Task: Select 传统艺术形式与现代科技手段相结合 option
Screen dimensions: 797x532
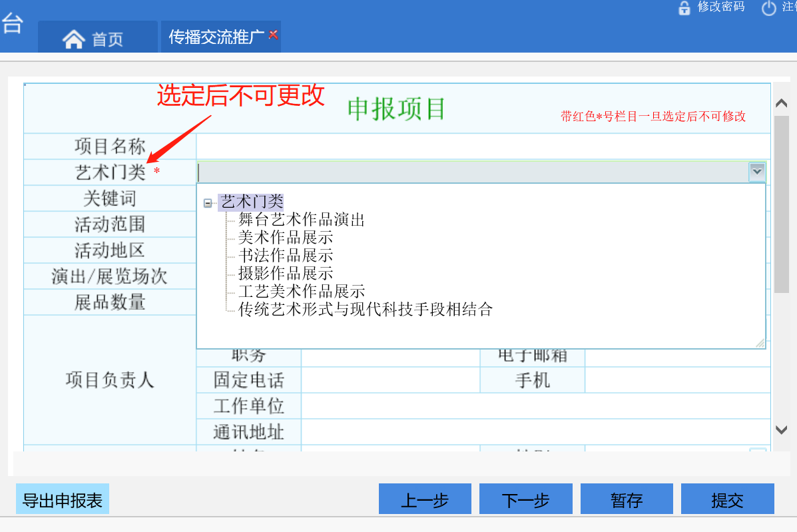Action: click(365, 310)
